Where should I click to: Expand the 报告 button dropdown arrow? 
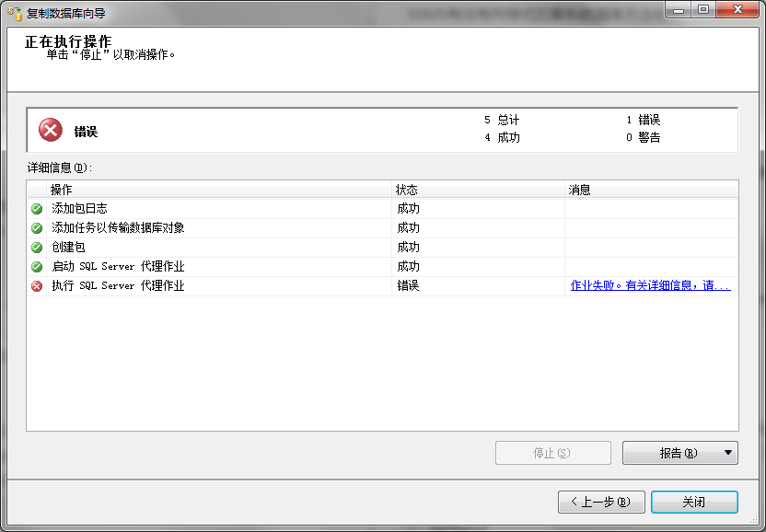click(x=728, y=453)
